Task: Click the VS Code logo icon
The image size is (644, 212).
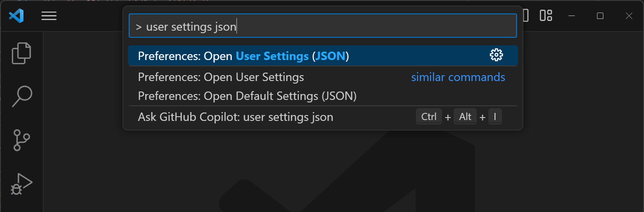Action: [x=16, y=16]
